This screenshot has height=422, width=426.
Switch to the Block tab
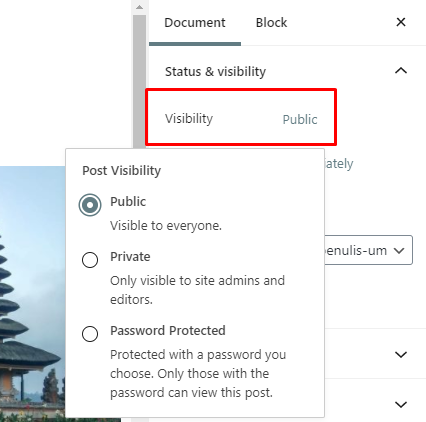pos(271,23)
